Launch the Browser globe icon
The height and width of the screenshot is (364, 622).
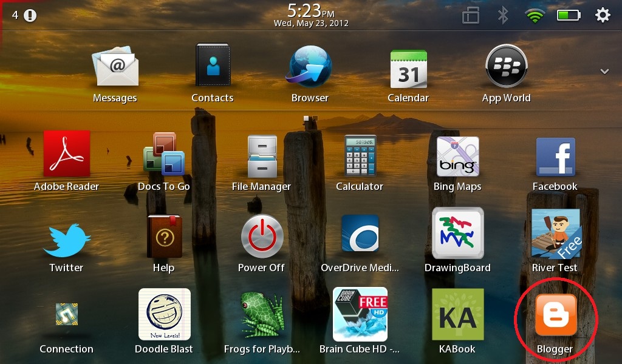tap(310, 66)
